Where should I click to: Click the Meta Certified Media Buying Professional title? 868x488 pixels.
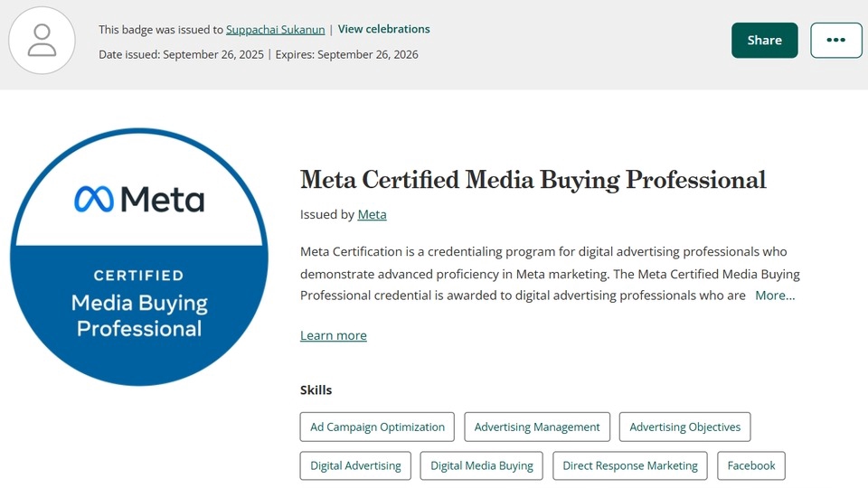pos(533,180)
